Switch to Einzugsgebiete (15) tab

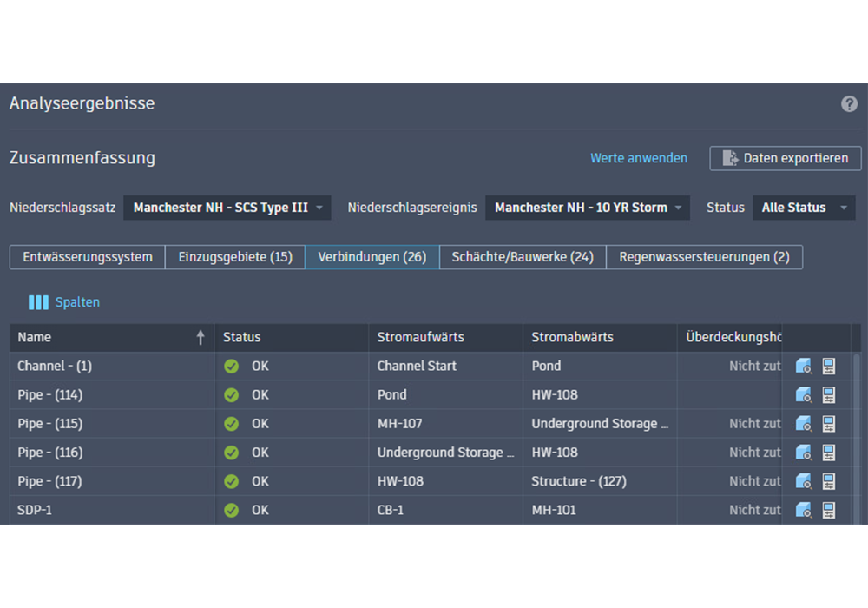coord(235,257)
